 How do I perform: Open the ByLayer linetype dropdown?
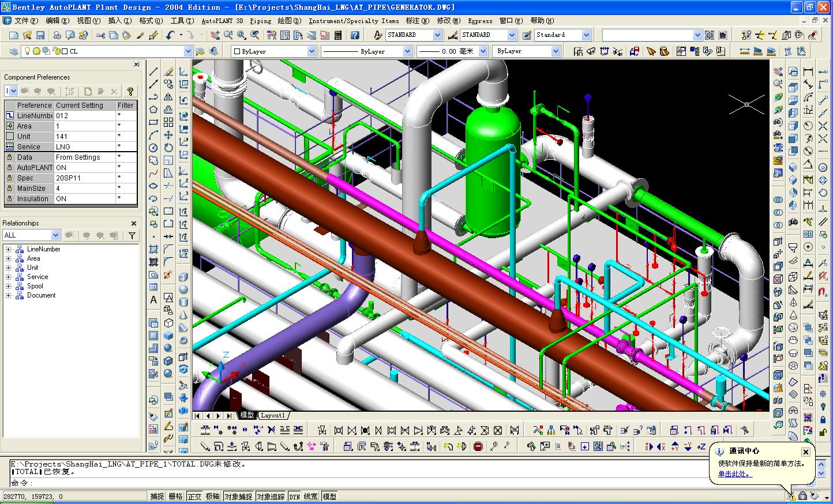point(407,51)
